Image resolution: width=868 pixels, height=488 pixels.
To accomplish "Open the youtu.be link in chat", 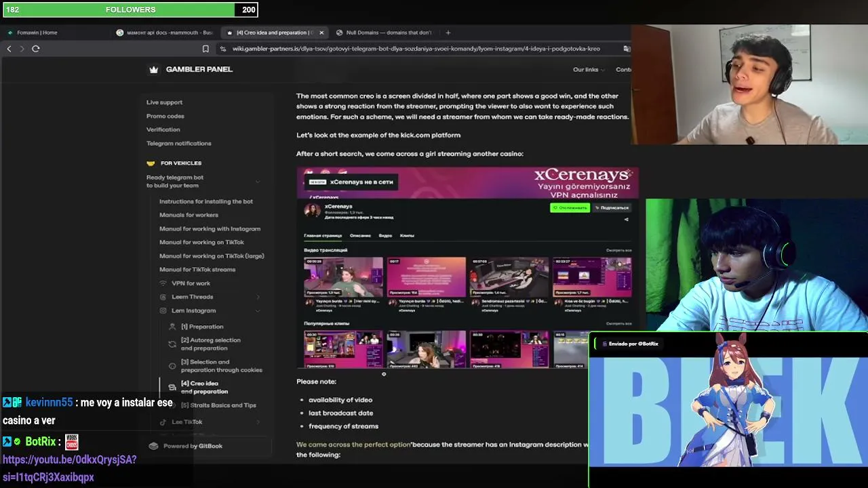I will [x=70, y=468].
